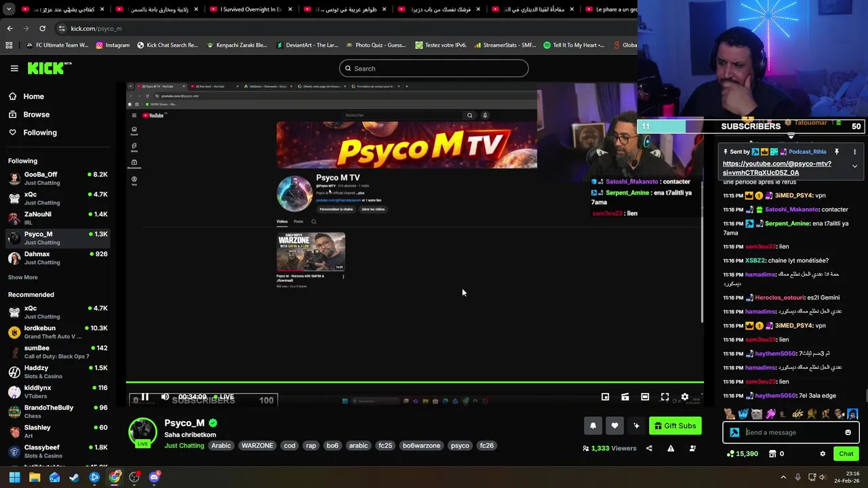Toggle theater mode
Image resolution: width=868 pixels, height=488 pixels.
[x=645, y=397]
